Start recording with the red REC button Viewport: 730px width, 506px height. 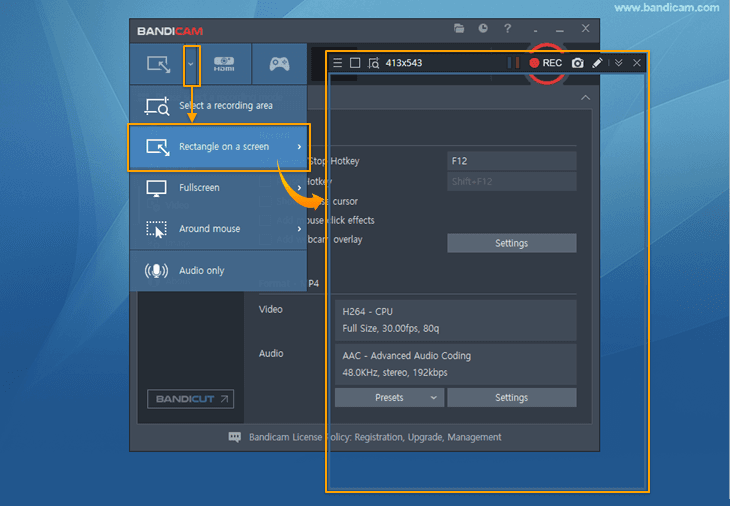546,63
